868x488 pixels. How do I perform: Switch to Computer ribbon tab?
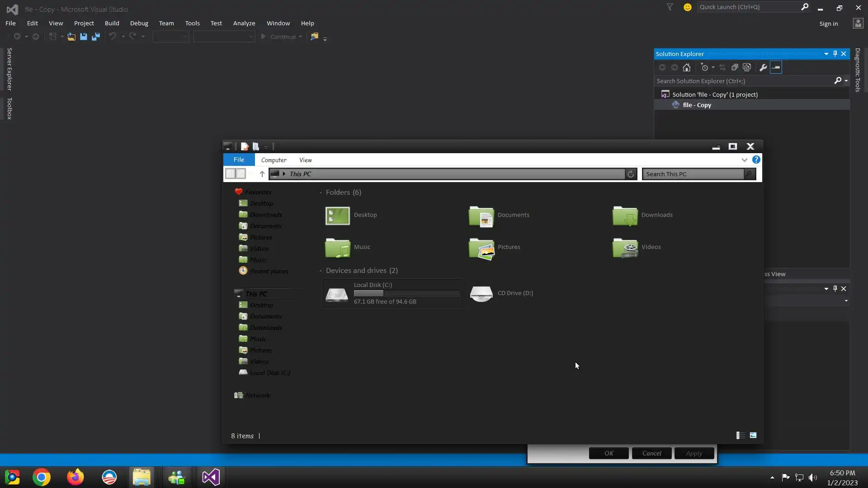[x=274, y=160]
